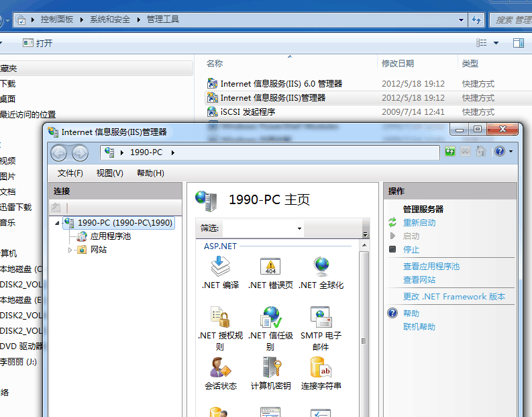The width and height of the screenshot is (532, 417).
Task: Open the .NET 错误页 icon
Action: pyautogui.click(x=270, y=267)
